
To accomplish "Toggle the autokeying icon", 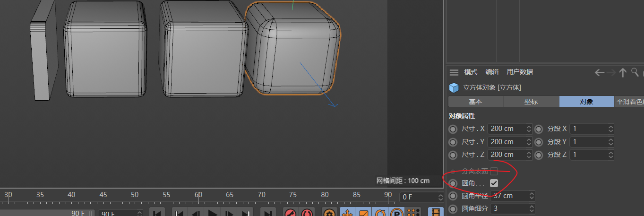I will (307, 213).
